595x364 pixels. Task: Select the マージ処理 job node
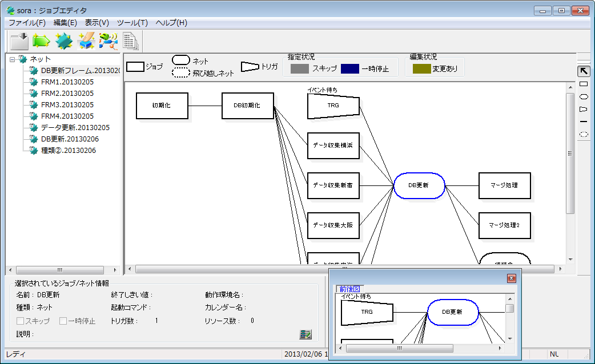pos(504,185)
